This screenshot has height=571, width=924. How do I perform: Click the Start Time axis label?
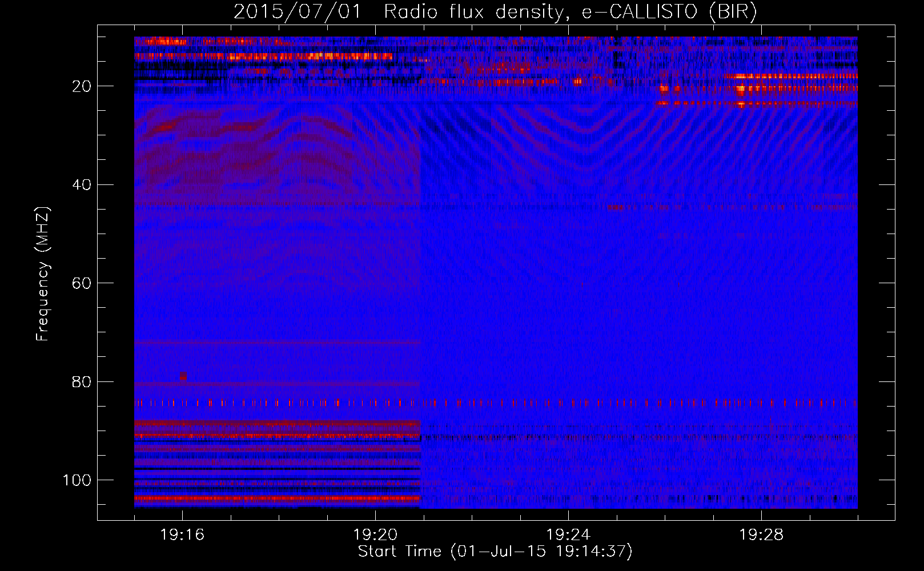click(x=495, y=552)
